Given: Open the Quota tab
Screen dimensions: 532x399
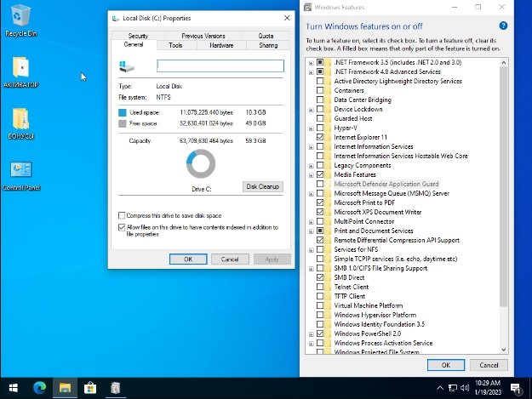Looking at the screenshot, I should (x=266, y=36).
